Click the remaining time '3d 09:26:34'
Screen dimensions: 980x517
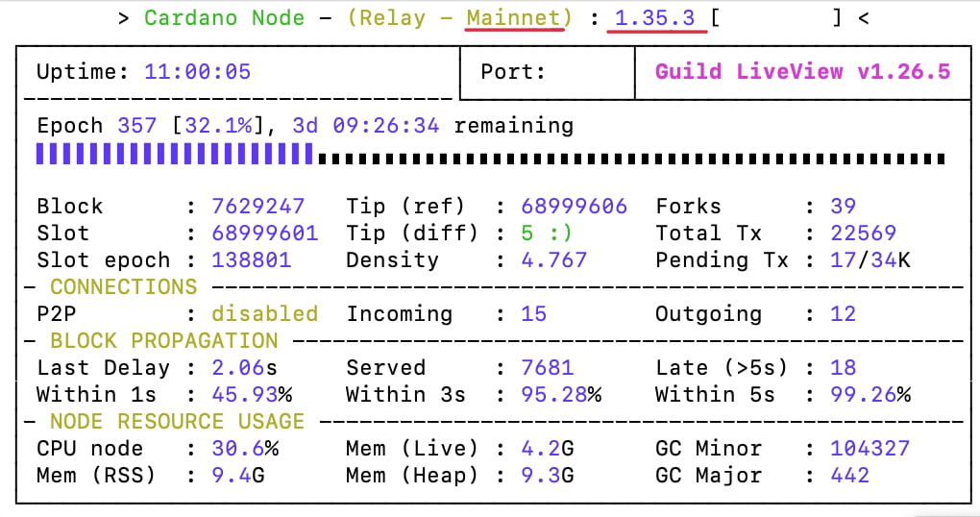click(366, 126)
